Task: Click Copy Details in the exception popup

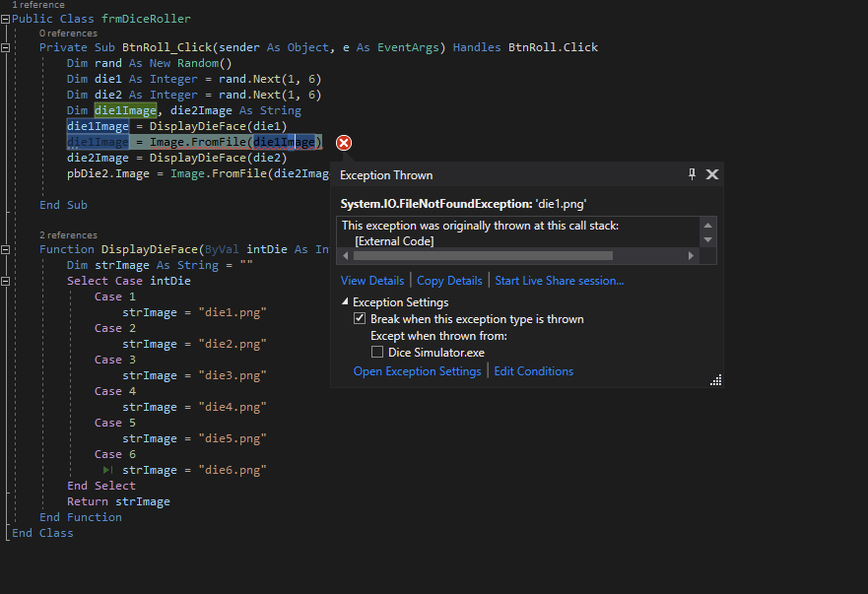Action: [449, 280]
